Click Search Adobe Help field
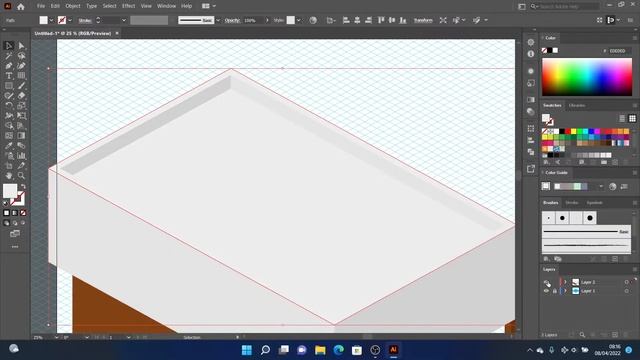The width and height of the screenshot is (640, 360). coord(568,6)
